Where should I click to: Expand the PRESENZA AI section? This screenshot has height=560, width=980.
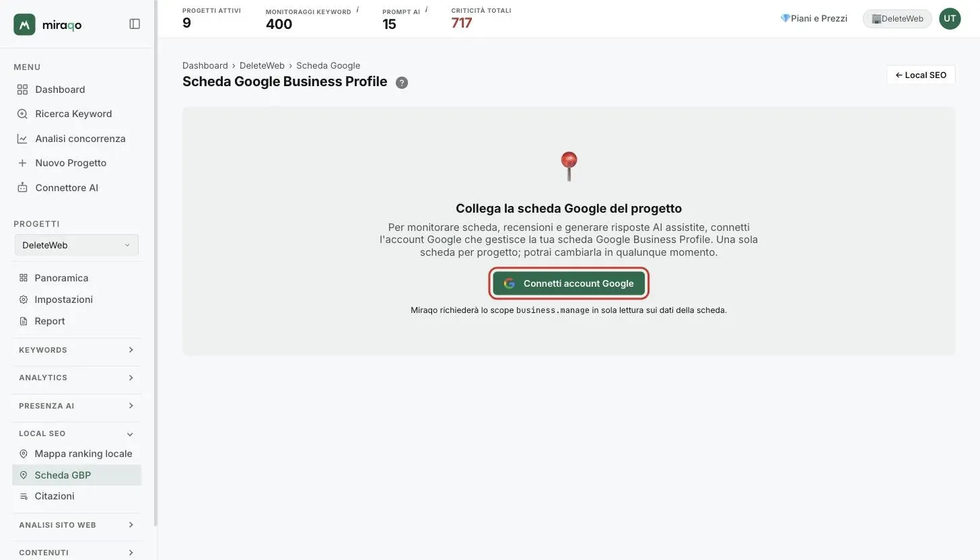pos(77,406)
